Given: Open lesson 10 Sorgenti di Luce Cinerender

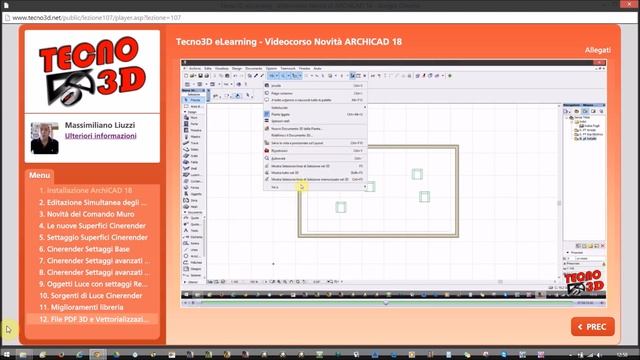Looking at the screenshot, I should click(x=91, y=296).
